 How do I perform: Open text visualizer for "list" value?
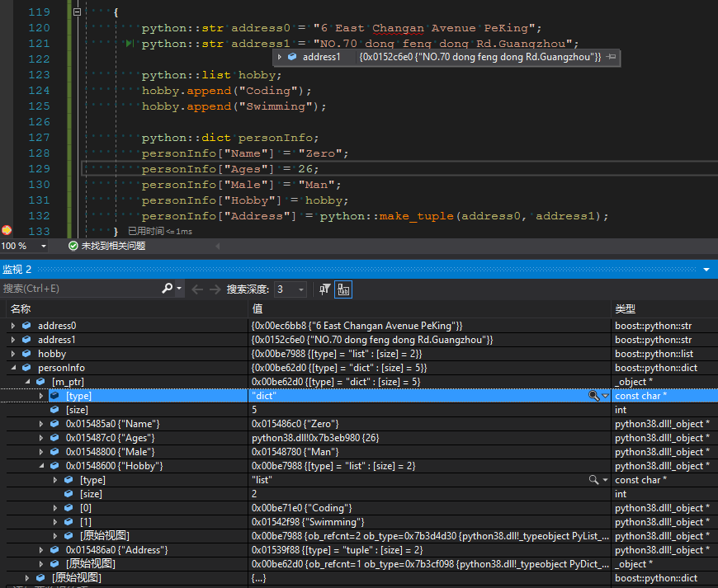coord(593,479)
